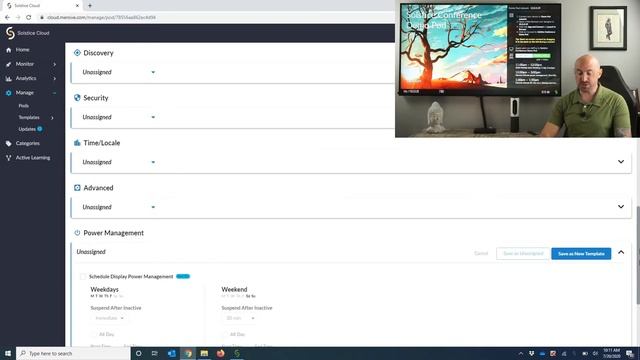Open Outlook from the taskbar
This screenshot has height=360, width=640.
171,353
